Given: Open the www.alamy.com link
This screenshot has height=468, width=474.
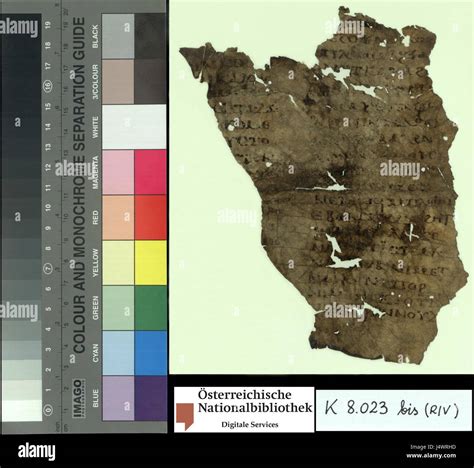Looking at the screenshot, I should (431, 456).
